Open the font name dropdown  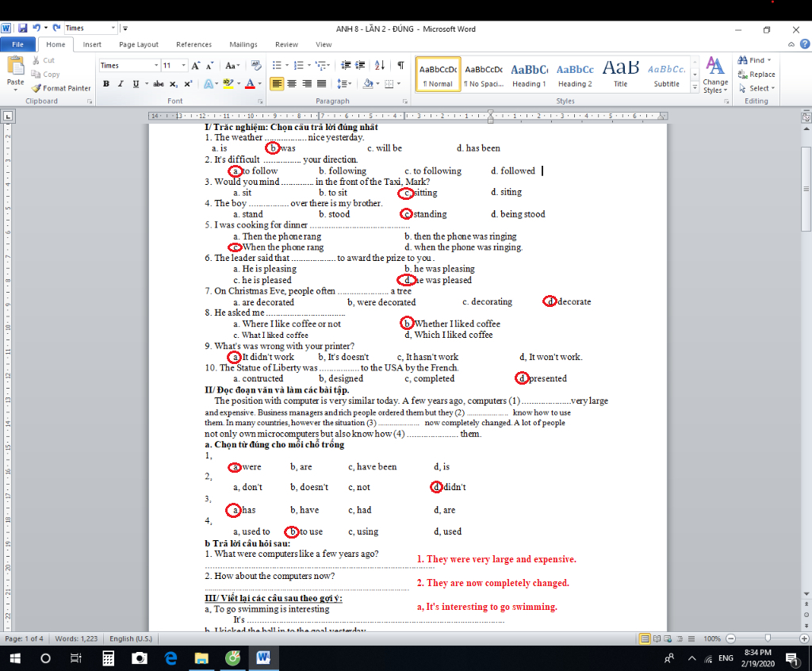[156, 65]
